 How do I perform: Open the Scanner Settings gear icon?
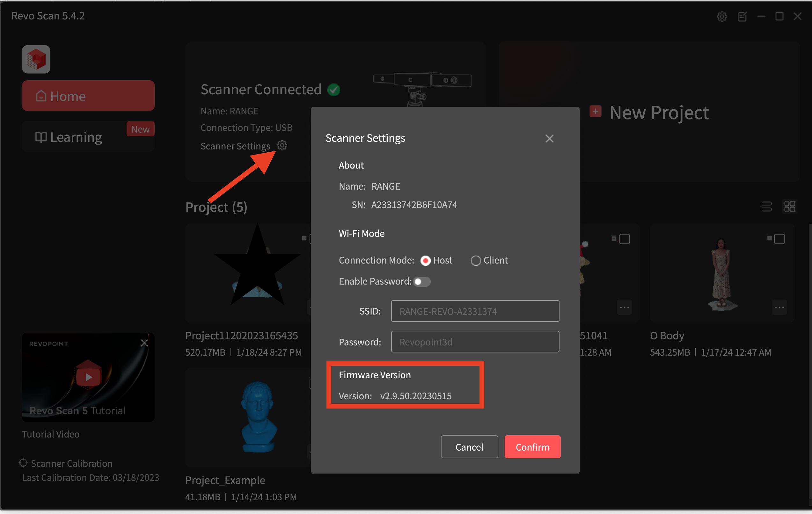[x=282, y=146]
